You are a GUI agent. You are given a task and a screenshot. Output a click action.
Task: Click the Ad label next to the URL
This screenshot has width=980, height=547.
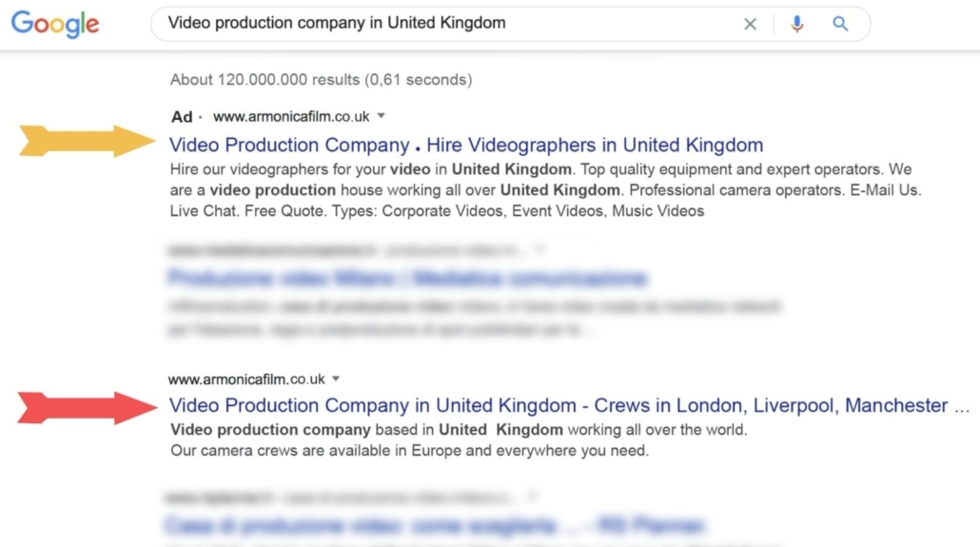pos(182,117)
